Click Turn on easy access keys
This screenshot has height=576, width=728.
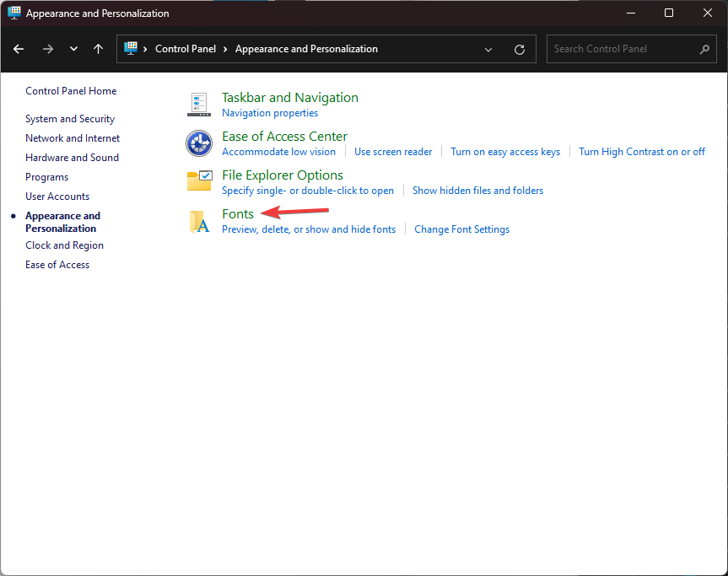pos(505,152)
